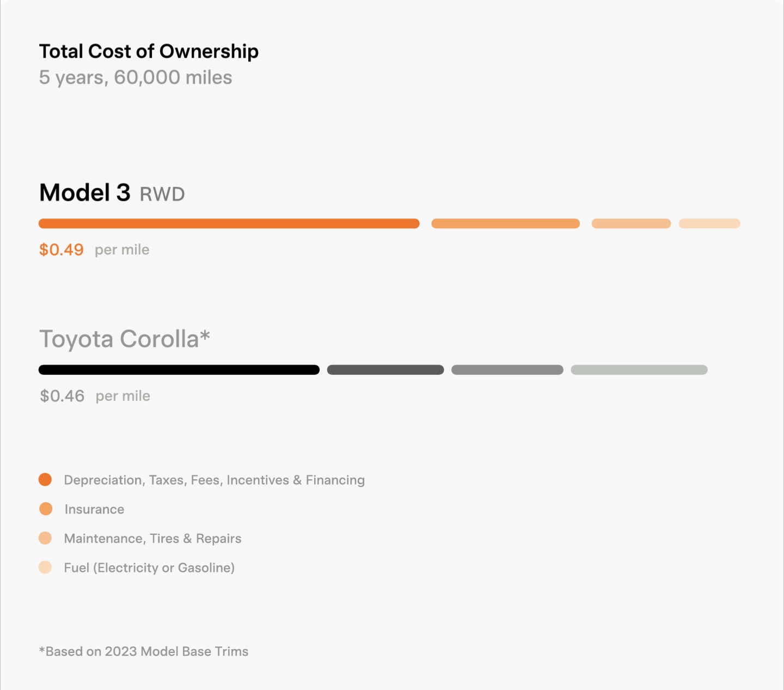Click the Maintenance, Tires & Repairs legend dot
Screen dimensions: 784x690
pyautogui.click(x=45, y=538)
